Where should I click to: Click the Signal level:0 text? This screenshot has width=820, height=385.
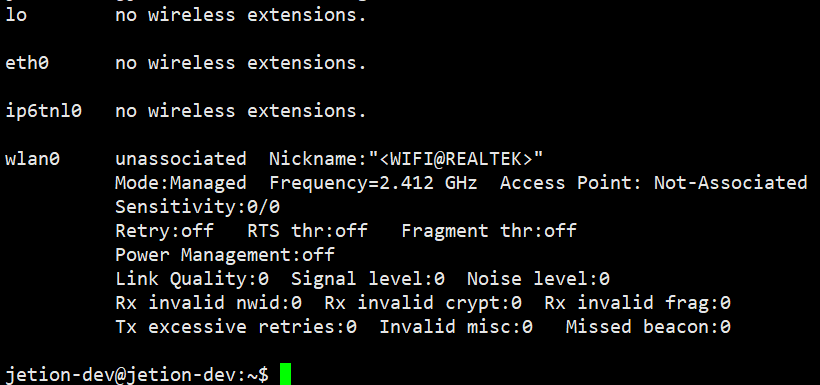[368, 279]
